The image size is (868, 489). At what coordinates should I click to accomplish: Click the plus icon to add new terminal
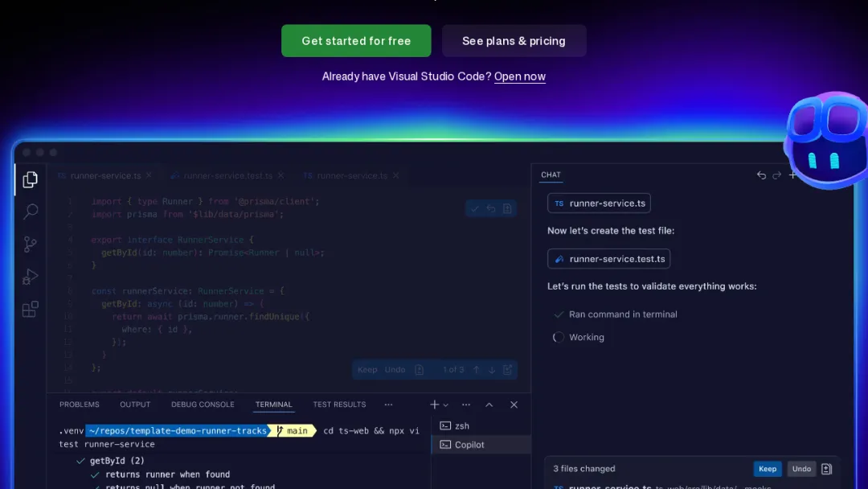pos(435,405)
